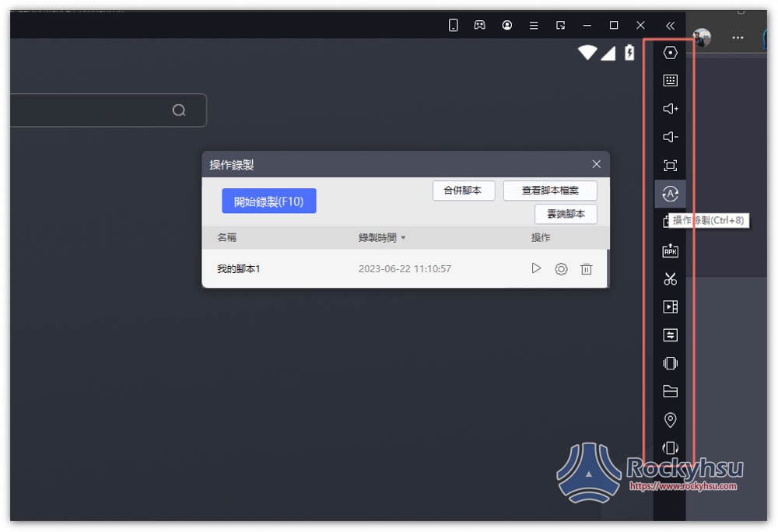778x532 pixels.
Task: Open the shared folder icon
Action: (670, 392)
